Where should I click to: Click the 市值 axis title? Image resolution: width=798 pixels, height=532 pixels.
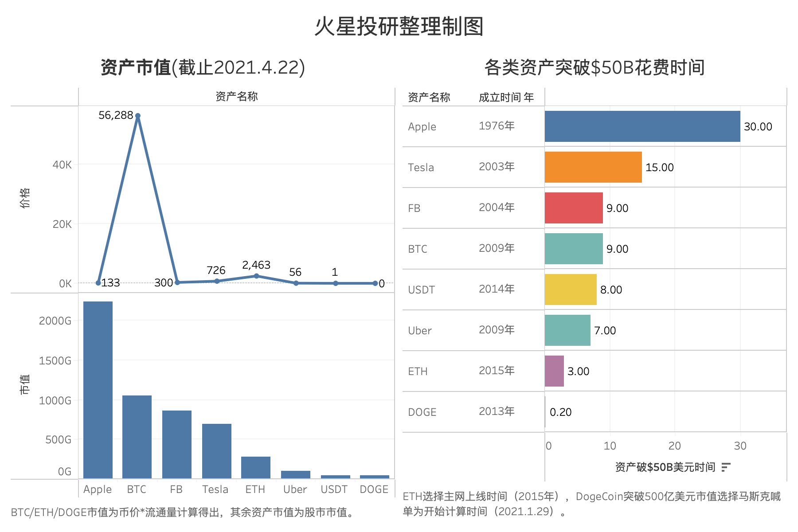point(25,384)
